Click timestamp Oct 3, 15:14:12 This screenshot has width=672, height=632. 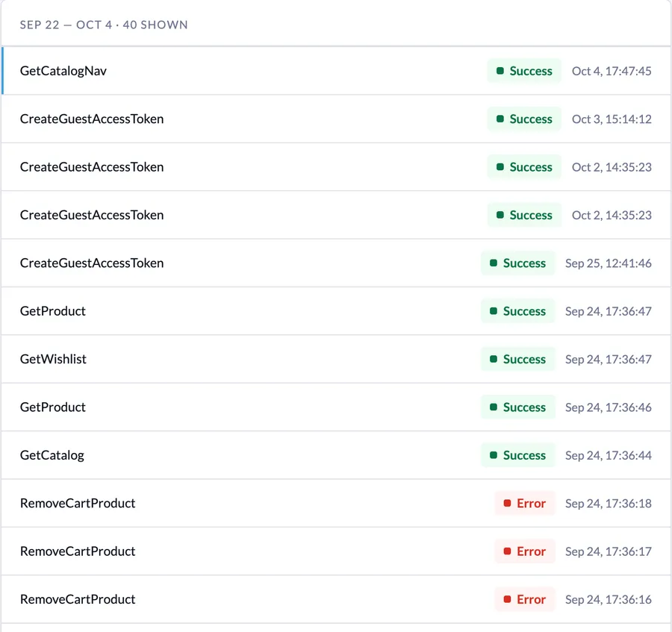[612, 119]
